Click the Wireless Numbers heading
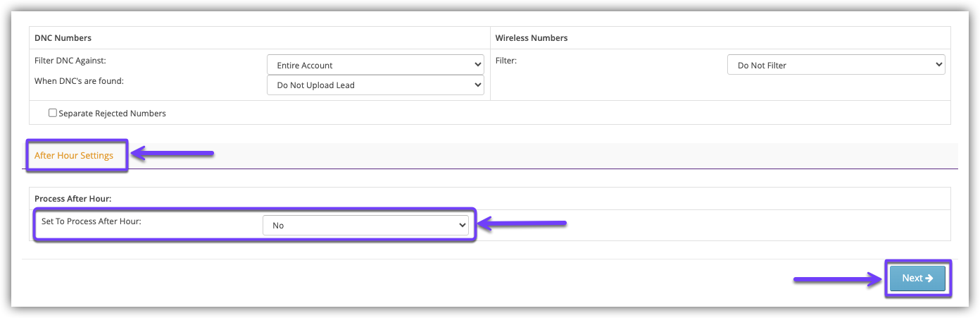 532,38
